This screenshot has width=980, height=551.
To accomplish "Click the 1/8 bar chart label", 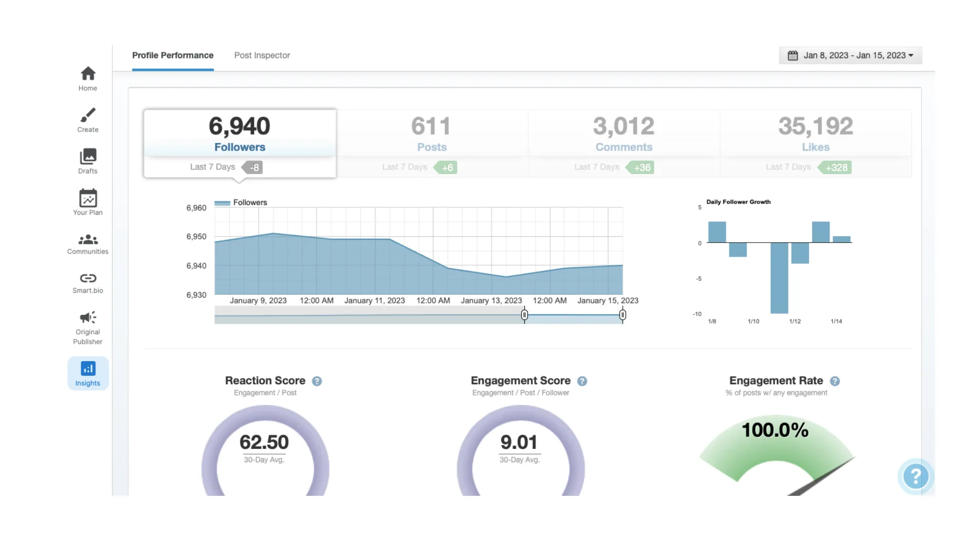I will (x=712, y=321).
